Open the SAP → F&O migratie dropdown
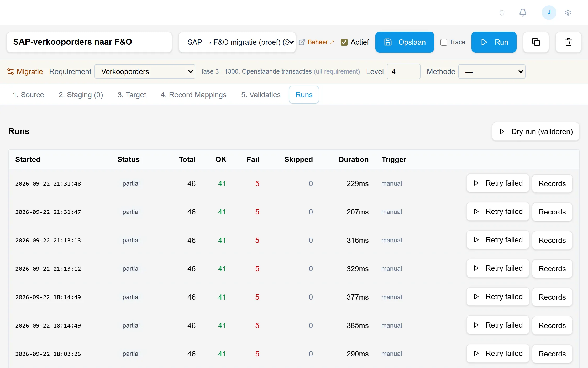Screen dimensions: 588x368 tap(237, 42)
